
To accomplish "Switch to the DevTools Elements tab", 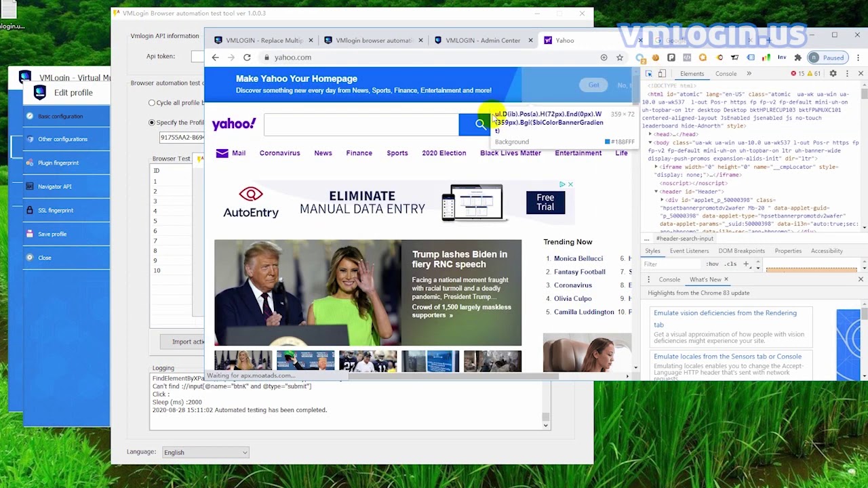I will 692,73.
